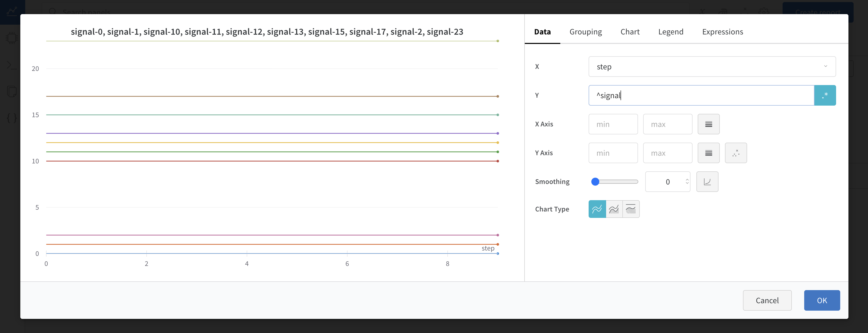Open the Expressions tab

[722, 32]
